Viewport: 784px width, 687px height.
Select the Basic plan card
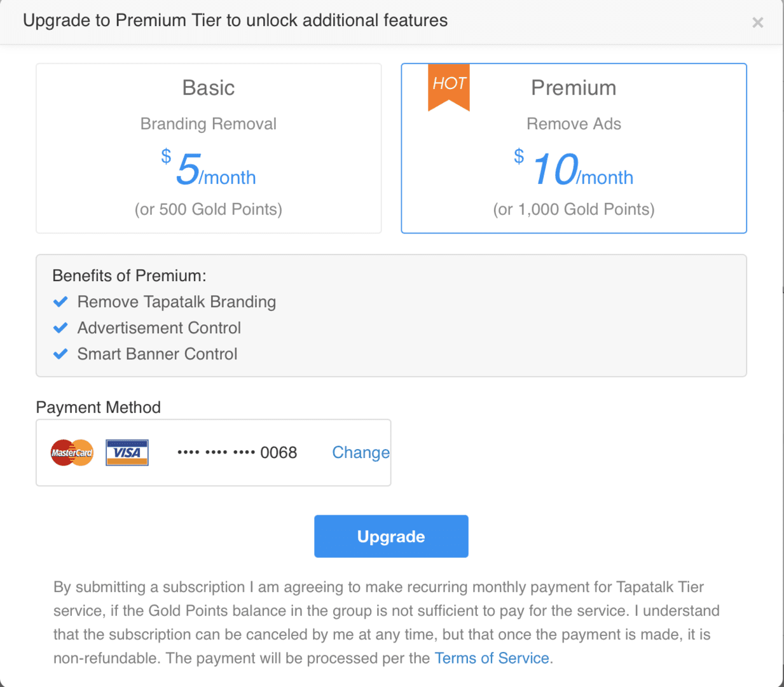pyautogui.click(x=209, y=148)
